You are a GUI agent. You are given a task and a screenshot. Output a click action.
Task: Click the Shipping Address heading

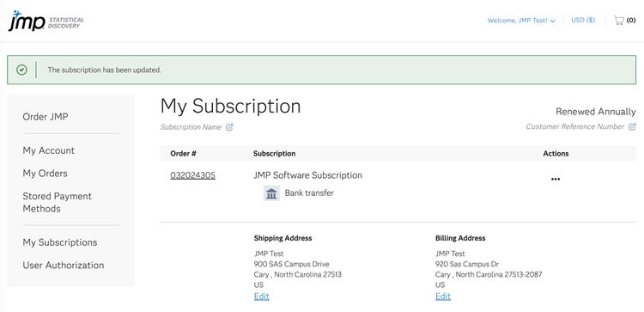pyautogui.click(x=283, y=238)
